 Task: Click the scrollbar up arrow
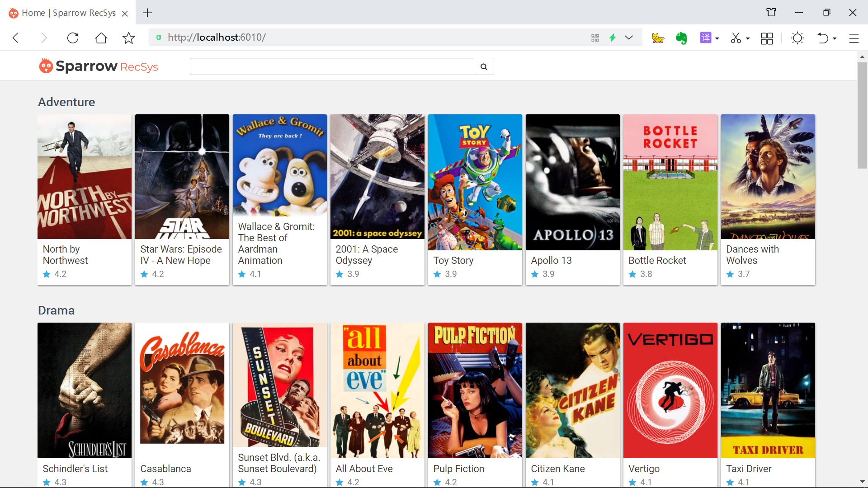tap(862, 57)
